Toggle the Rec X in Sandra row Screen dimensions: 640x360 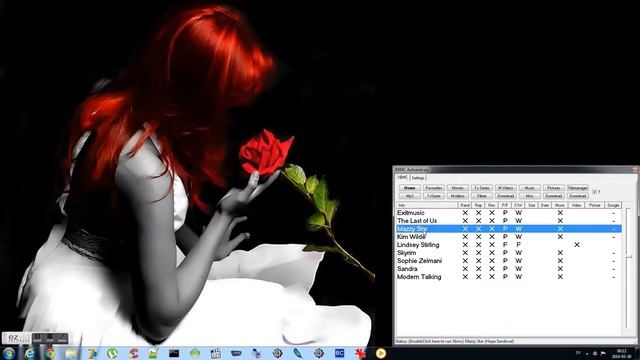[x=492, y=269]
